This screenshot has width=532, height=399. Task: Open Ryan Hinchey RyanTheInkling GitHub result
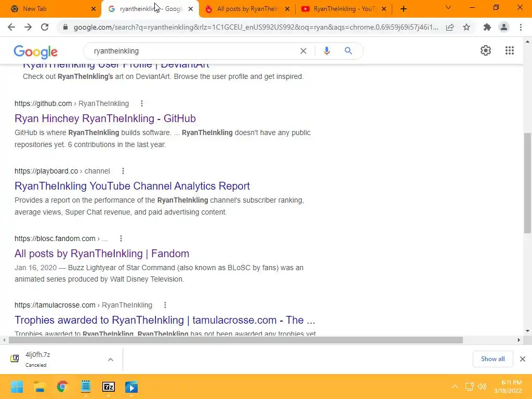tap(105, 118)
